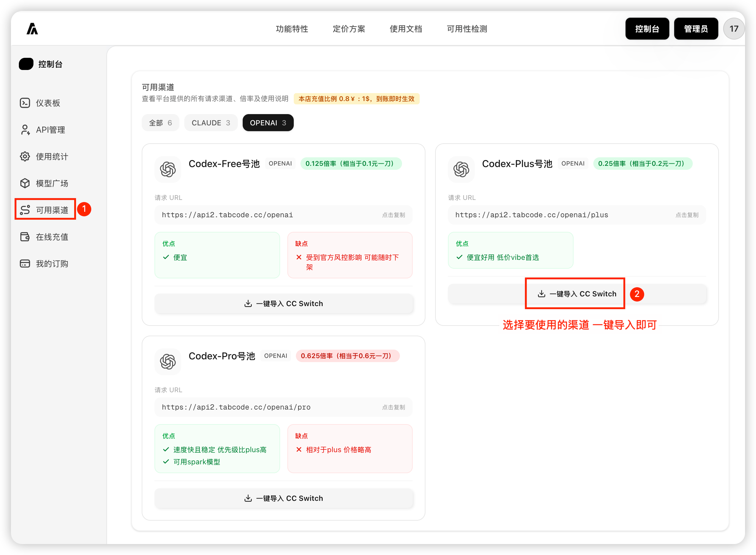756x555 pixels.
Task: Click the 相对于plus 价格略高 drawback text
Action: [x=338, y=450]
